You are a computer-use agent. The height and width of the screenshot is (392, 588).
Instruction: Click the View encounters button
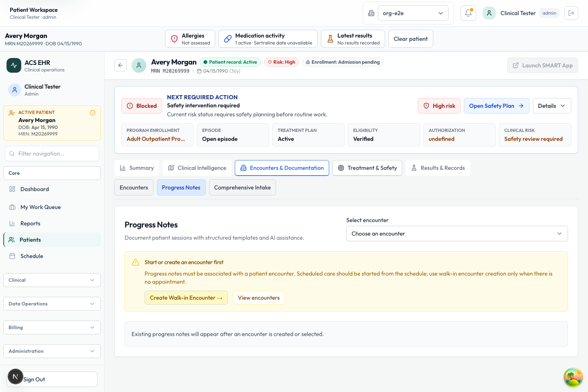259,298
